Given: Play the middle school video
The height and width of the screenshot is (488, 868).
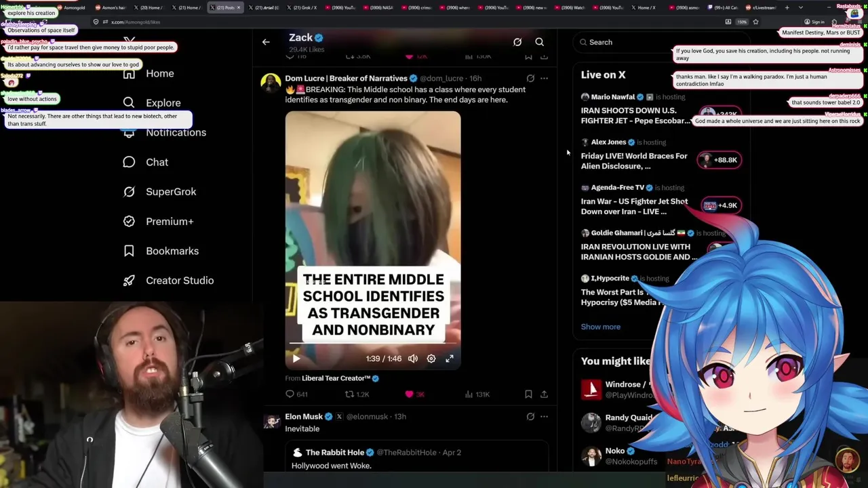Looking at the screenshot, I should (296, 359).
